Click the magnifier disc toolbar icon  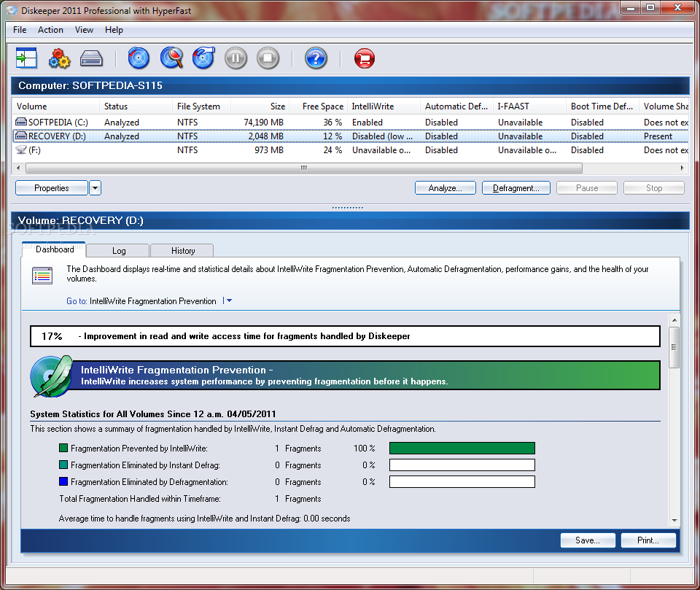(172, 58)
